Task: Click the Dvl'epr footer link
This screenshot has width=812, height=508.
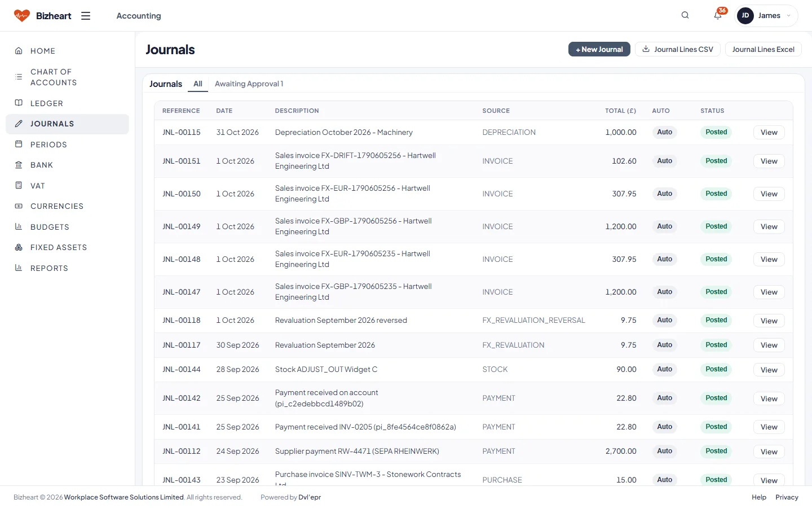Action: pos(310,497)
